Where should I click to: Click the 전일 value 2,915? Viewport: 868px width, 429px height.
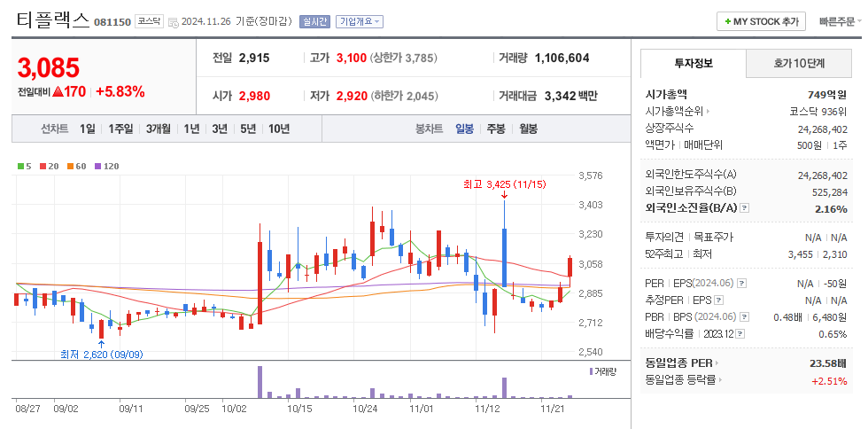tap(255, 58)
